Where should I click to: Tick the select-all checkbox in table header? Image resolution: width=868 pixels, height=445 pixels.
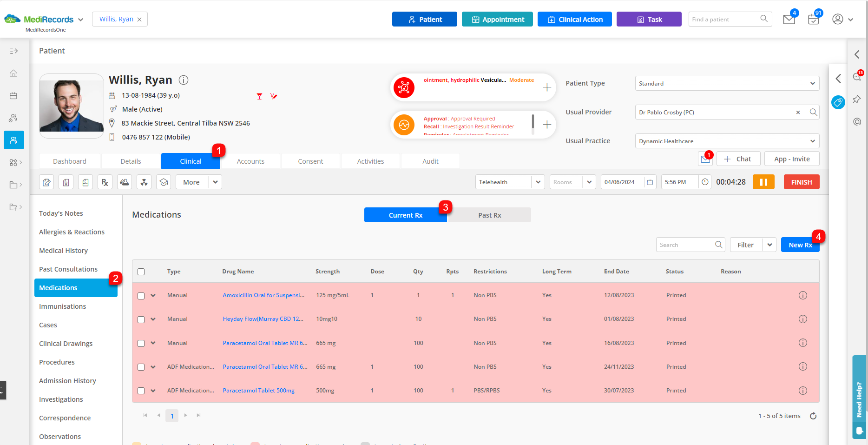pos(141,272)
